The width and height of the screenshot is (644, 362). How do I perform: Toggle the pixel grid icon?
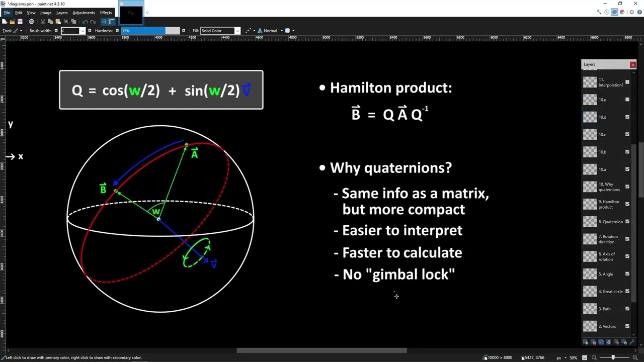[104, 22]
